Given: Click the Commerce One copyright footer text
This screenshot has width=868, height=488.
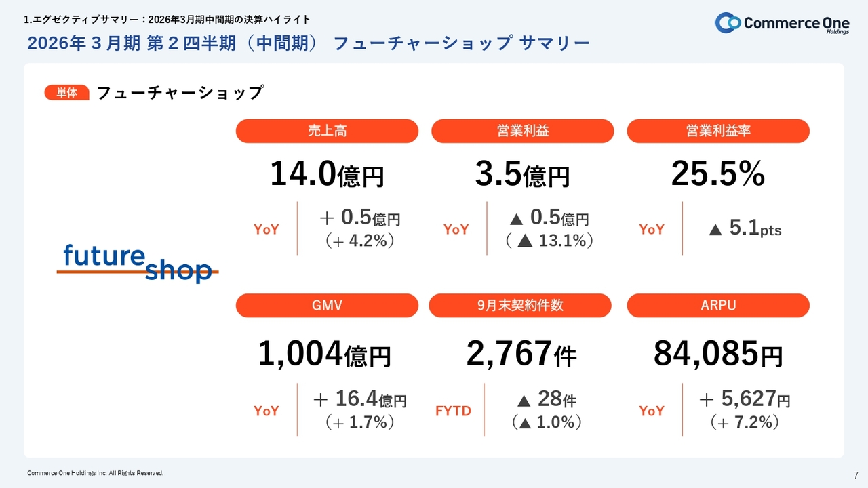Looking at the screenshot, I should coord(95,473).
